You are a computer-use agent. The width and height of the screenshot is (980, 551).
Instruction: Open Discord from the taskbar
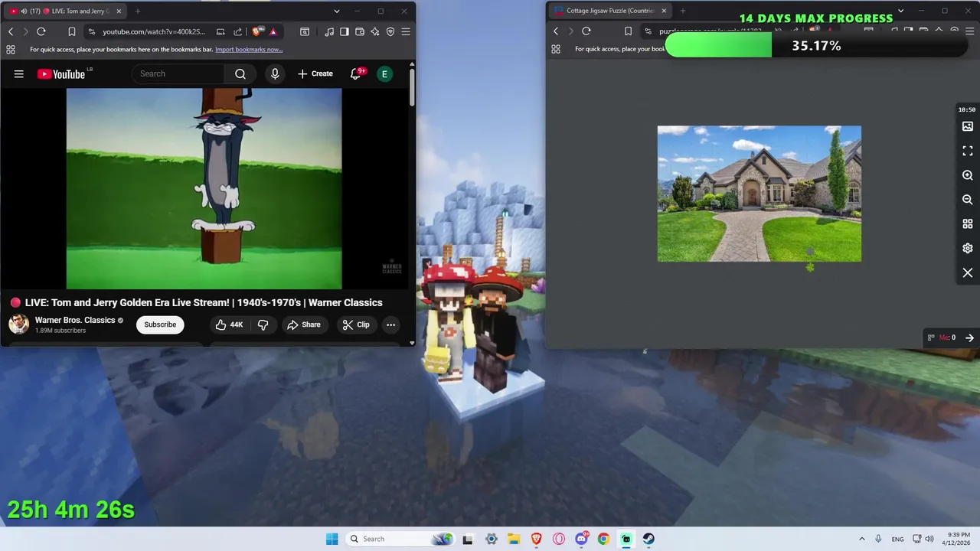581,539
